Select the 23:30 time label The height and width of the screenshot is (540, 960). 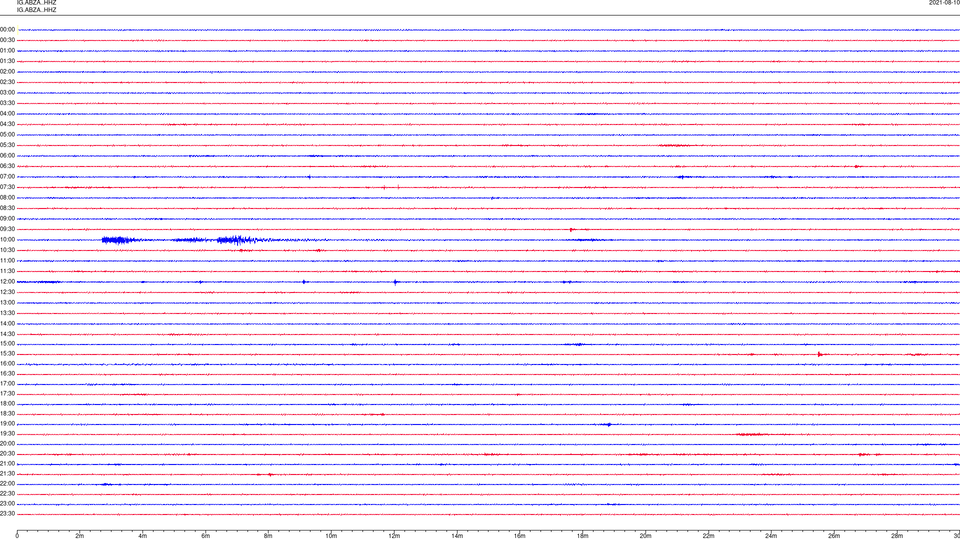7,514
